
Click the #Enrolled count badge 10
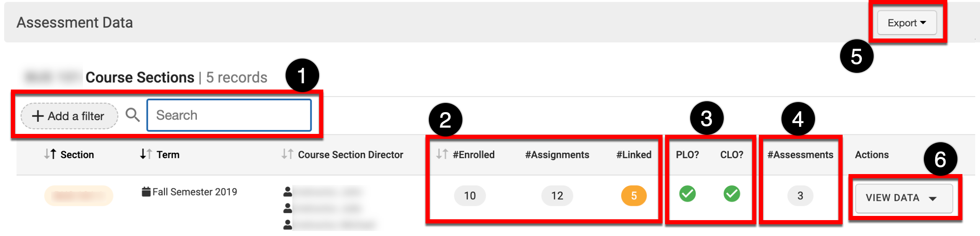[x=470, y=196]
